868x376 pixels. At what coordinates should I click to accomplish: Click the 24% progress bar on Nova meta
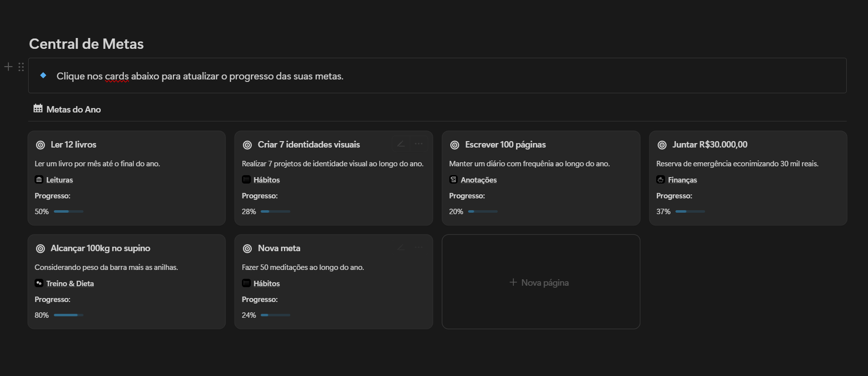coord(276,315)
